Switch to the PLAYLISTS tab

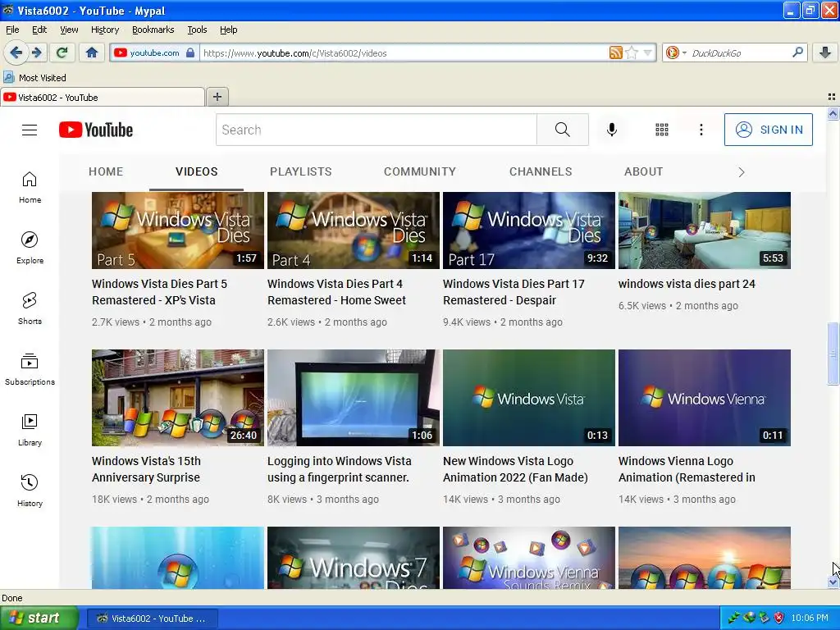[301, 172]
